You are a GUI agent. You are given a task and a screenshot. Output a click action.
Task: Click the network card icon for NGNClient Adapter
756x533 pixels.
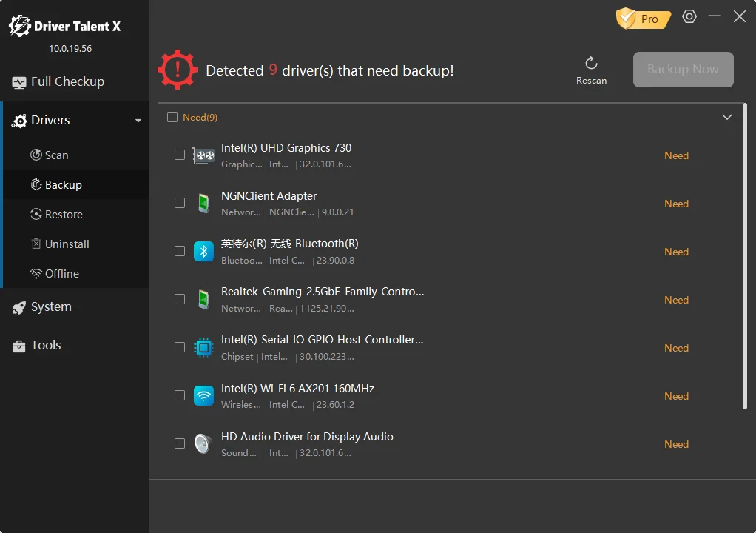point(203,203)
